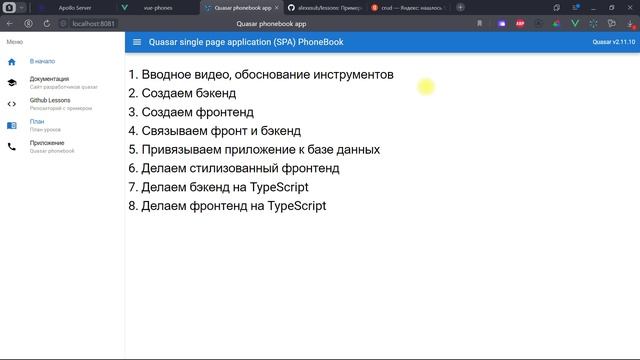Select line 4. Связываем фронт и бэкенд

[x=215, y=131]
